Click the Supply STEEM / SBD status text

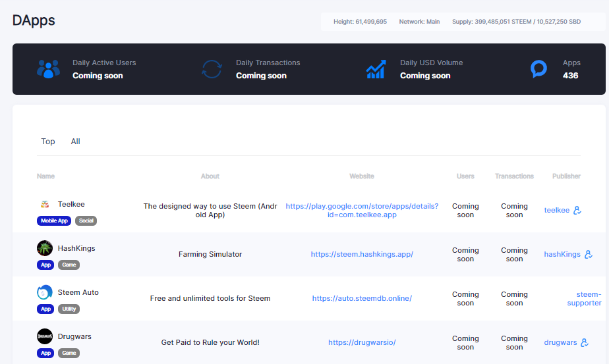pyautogui.click(x=516, y=22)
